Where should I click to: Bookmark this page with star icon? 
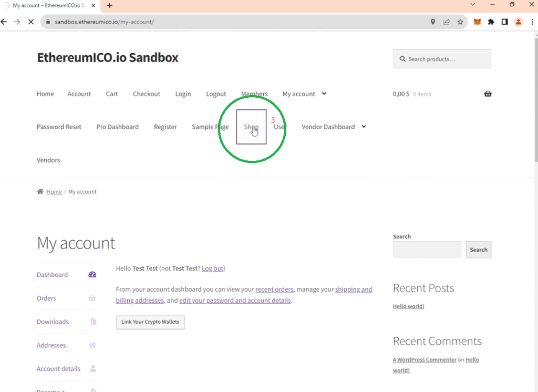(x=460, y=22)
